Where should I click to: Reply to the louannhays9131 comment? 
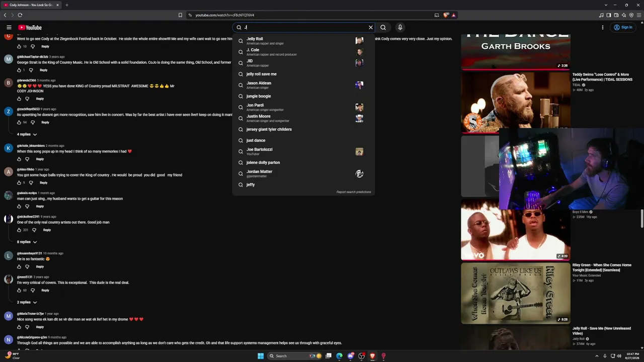pos(40,266)
